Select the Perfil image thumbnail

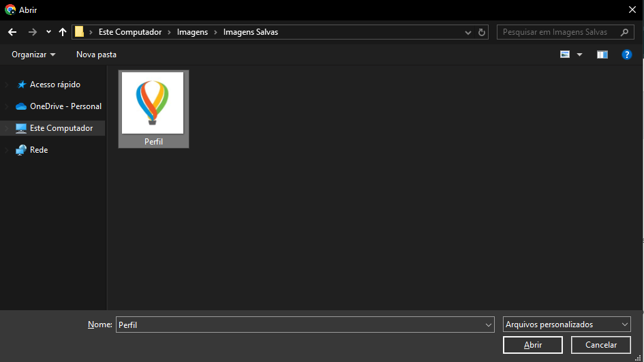(153, 103)
